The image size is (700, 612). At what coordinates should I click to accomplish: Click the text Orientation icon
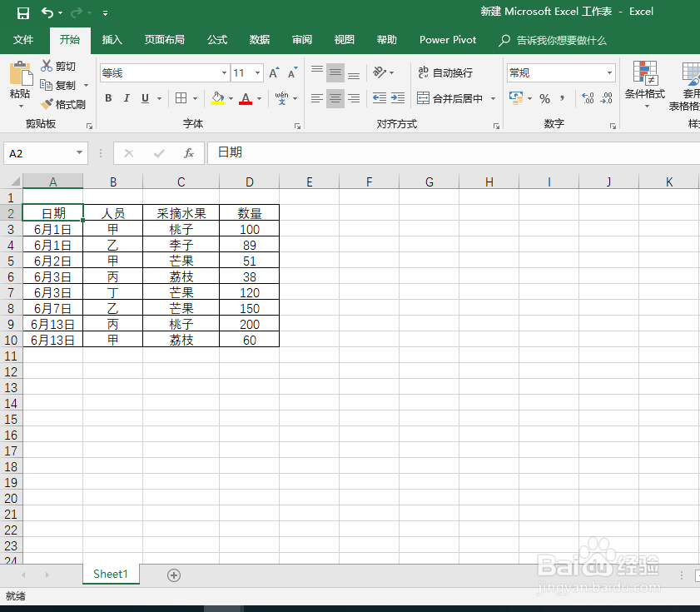tap(380, 72)
